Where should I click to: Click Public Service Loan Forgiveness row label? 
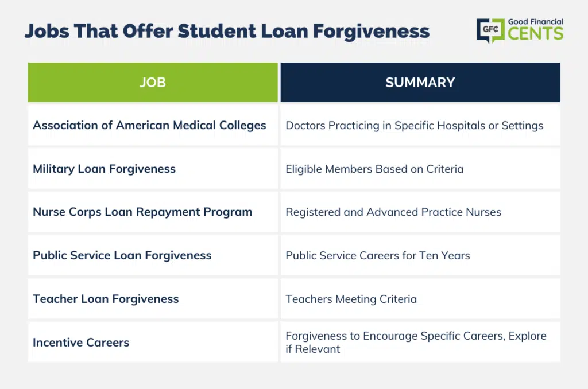tap(122, 255)
